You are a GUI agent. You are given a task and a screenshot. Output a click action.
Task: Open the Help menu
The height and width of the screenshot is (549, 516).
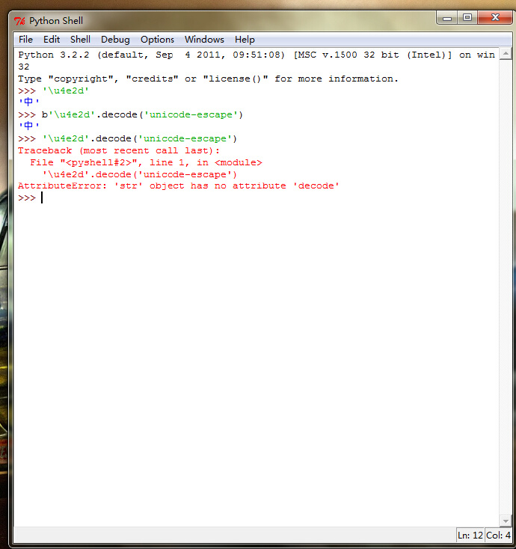[244, 40]
